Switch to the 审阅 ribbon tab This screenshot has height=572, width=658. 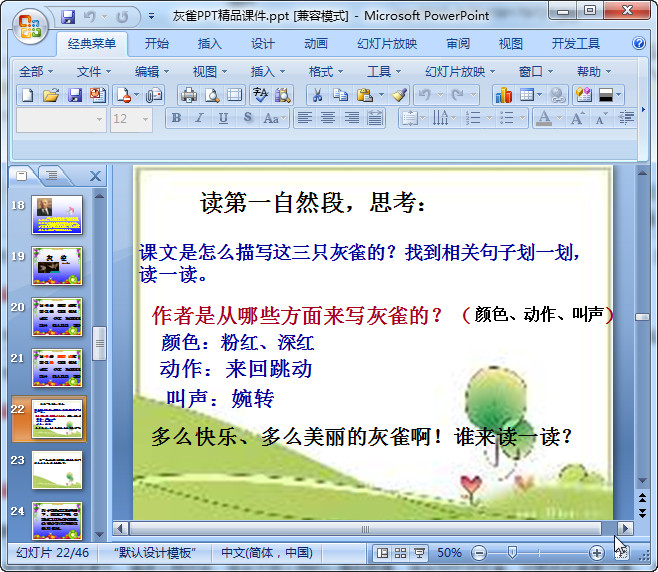click(x=458, y=44)
